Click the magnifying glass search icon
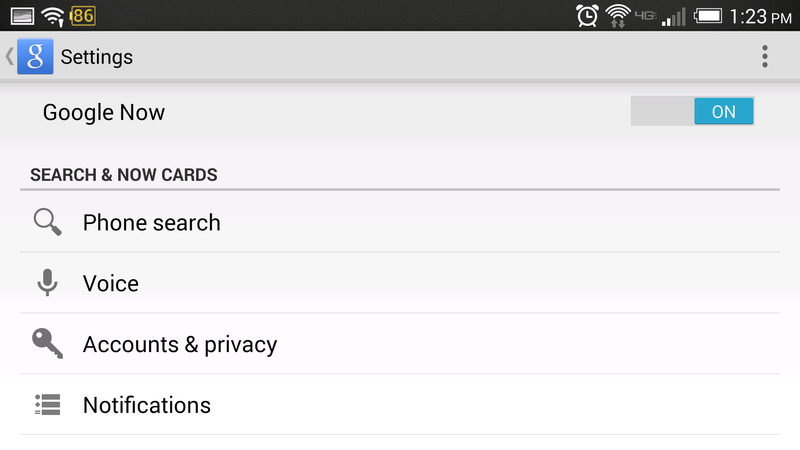This screenshot has width=800, height=450. (x=47, y=222)
